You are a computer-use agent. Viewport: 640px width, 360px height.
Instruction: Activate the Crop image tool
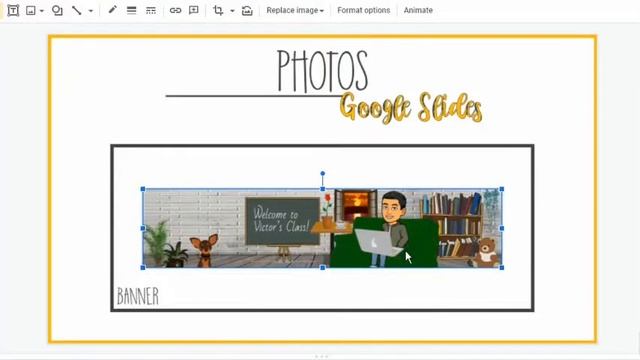[218, 11]
